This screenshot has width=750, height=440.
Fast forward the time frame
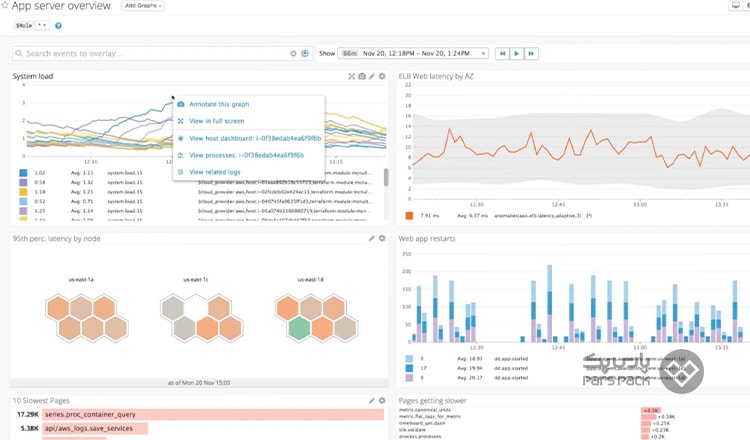tap(531, 54)
